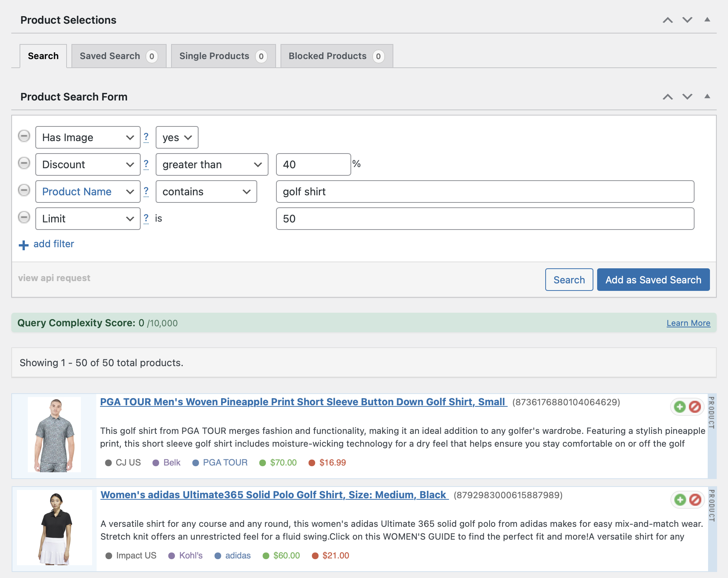
Task: Block the PGA TOUR golf shirt product
Action: click(695, 407)
